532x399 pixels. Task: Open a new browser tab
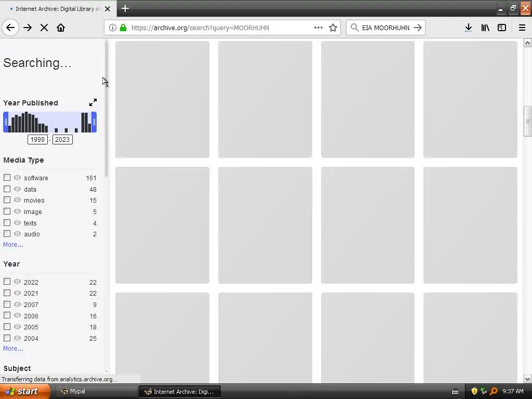tap(125, 8)
